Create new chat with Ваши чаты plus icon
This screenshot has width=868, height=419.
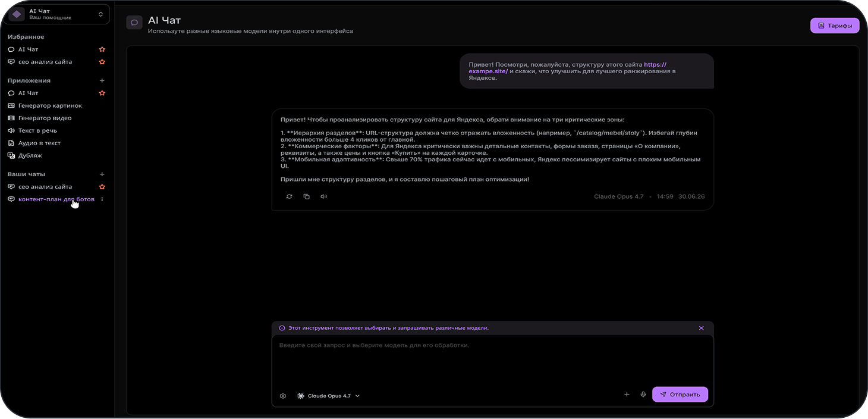click(102, 174)
